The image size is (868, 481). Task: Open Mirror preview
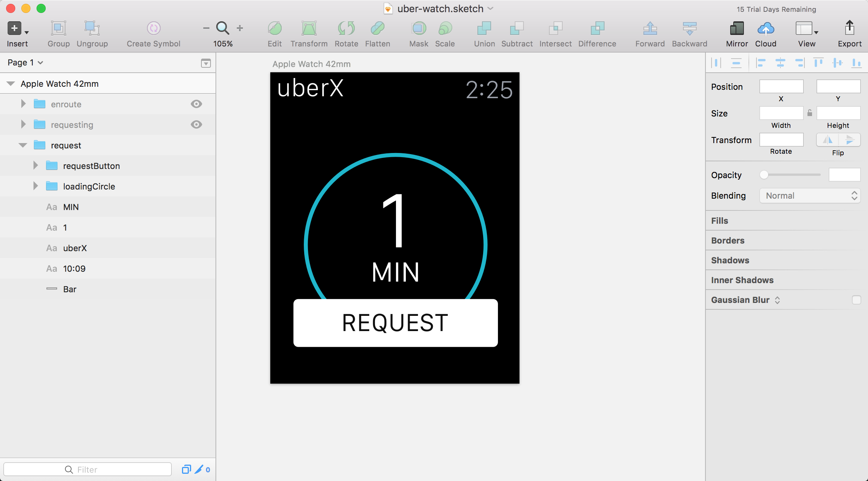737,29
